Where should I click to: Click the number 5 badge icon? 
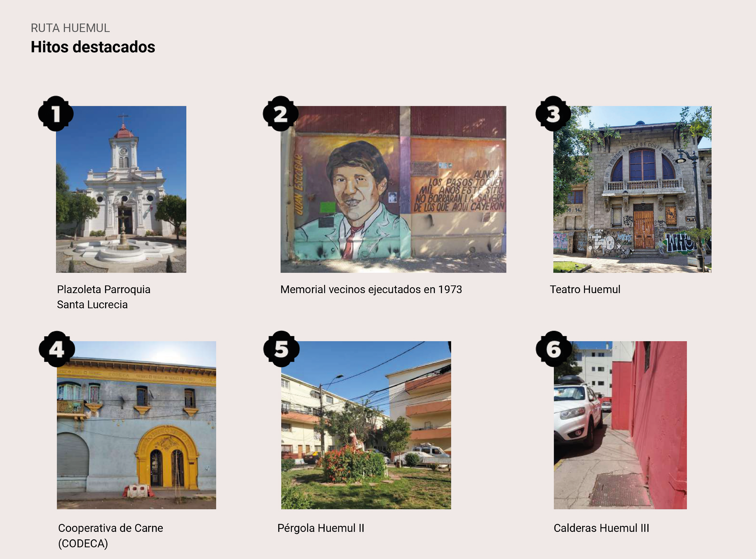click(281, 349)
